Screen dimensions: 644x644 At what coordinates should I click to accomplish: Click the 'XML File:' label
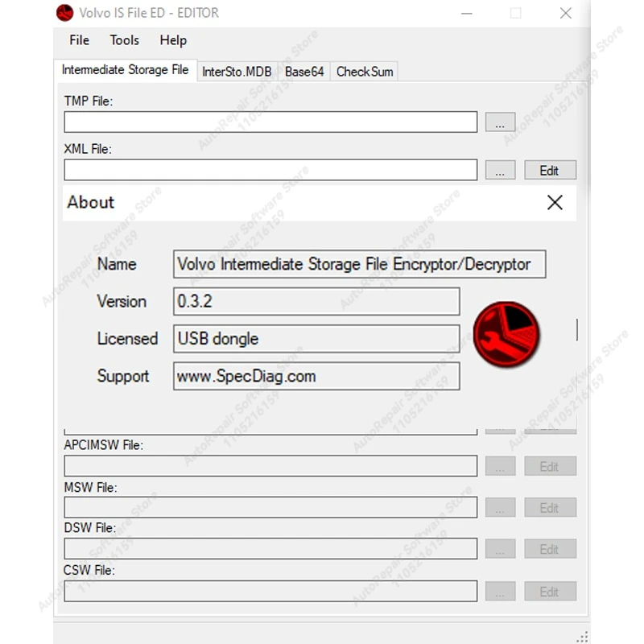click(x=88, y=149)
